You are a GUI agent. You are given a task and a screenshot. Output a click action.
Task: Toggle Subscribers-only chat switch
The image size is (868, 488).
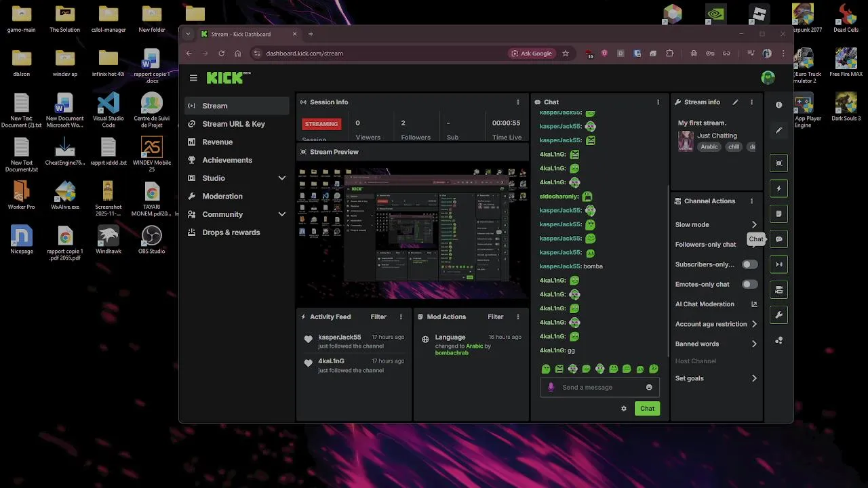[x=749, y=264]
